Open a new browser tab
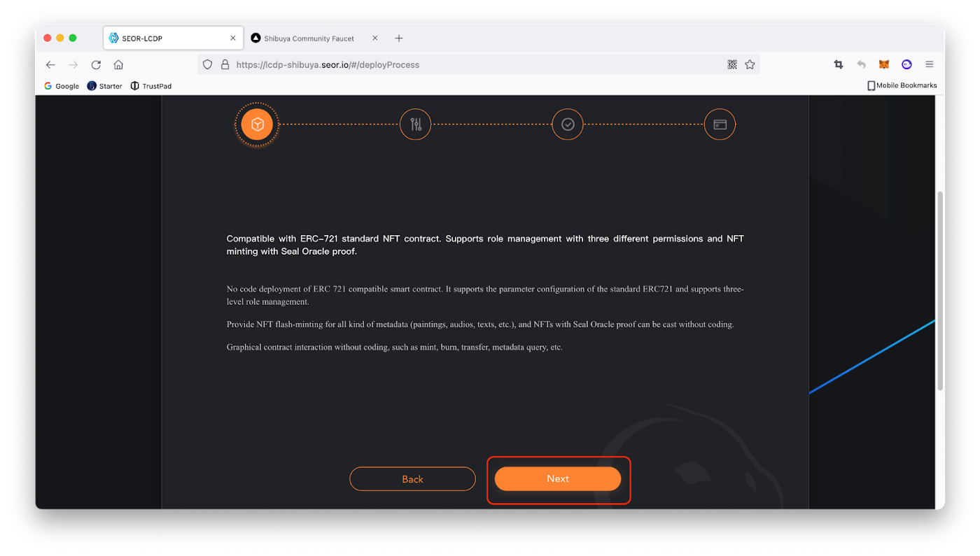 (x=399, y=38)
